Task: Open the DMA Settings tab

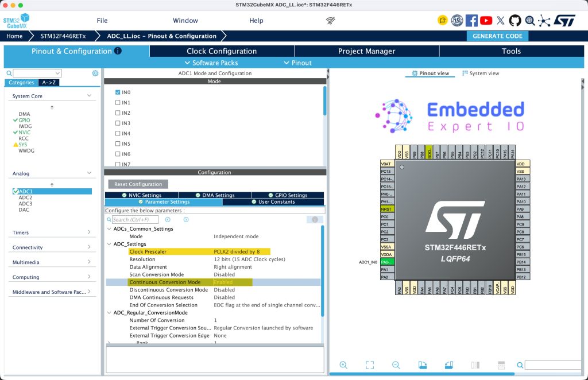Action: point(215,195)
